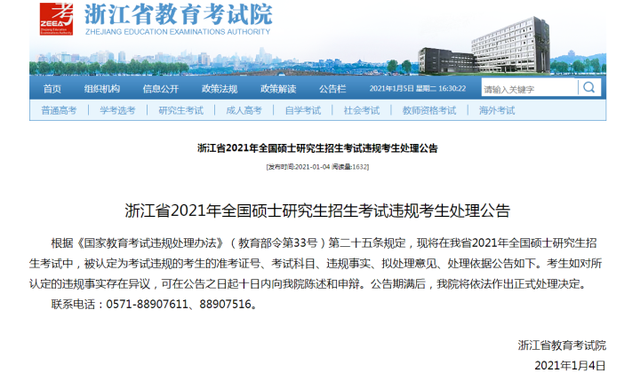Click the signature date 2021年1月4日
The height and width of the screenshot is (375, 640).
coord(570,366)
